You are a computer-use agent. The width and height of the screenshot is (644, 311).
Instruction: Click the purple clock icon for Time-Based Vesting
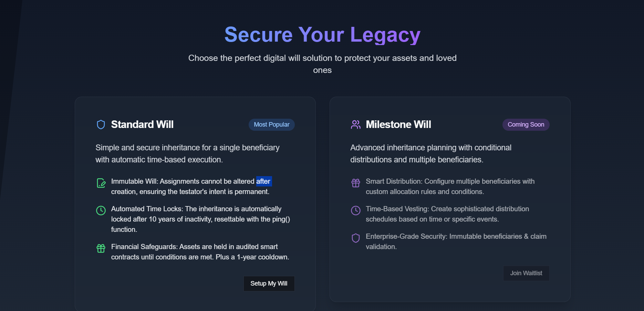356,211
